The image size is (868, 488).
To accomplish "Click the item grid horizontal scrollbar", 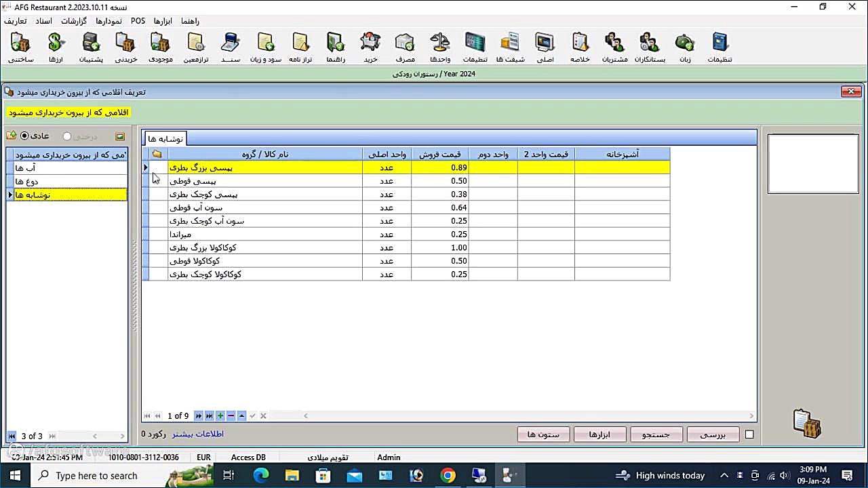I will (529, 415).
